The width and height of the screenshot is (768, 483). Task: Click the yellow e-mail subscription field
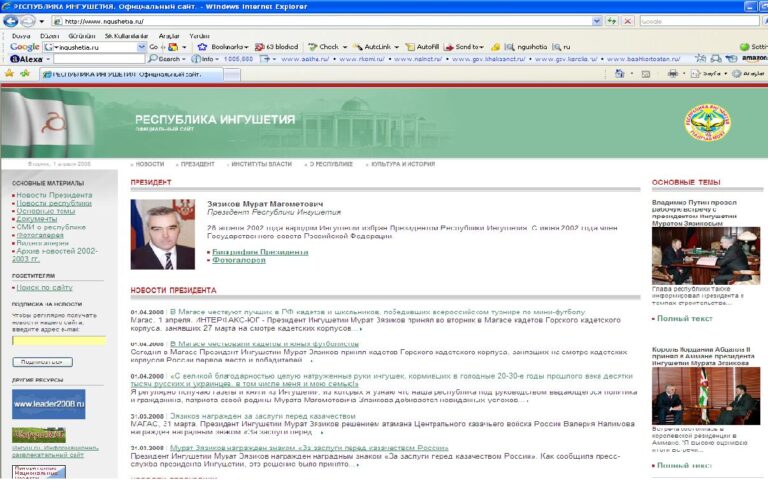click(59, 341)
